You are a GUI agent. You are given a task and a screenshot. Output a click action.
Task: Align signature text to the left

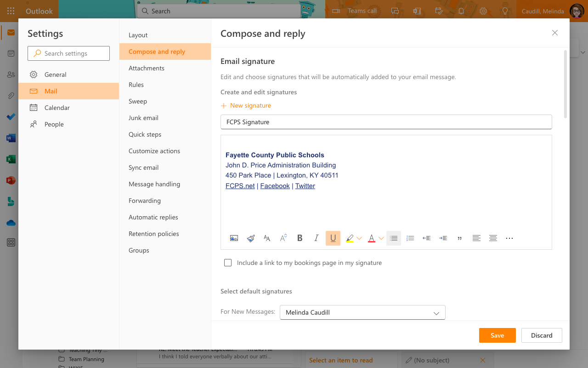coord(476,238)
